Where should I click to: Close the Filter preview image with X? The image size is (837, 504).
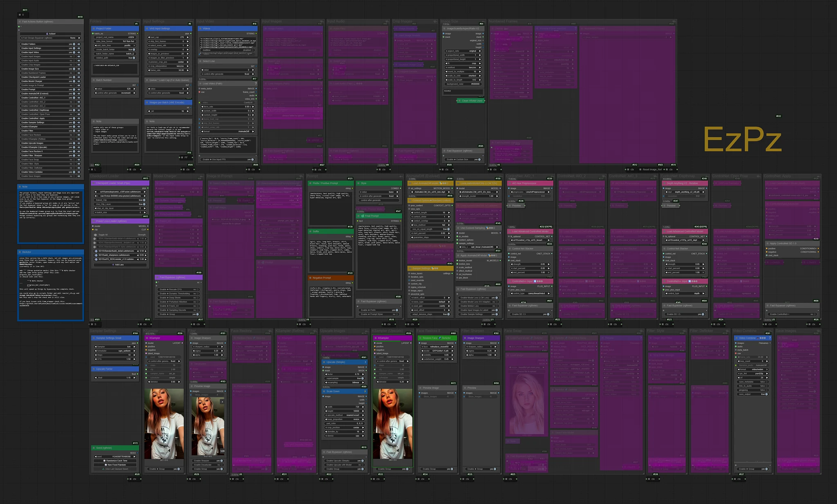pos(222,401)
